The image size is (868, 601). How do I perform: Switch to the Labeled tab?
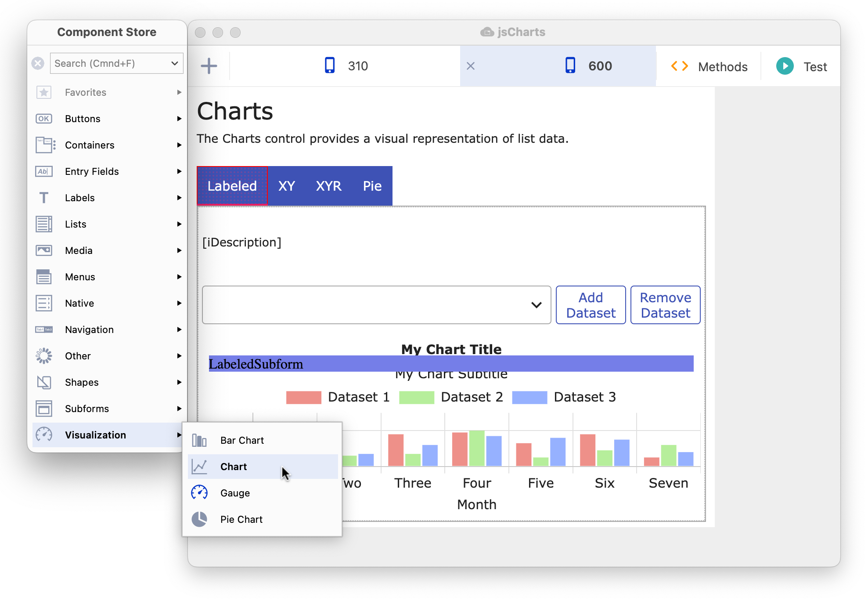point(232,186)
